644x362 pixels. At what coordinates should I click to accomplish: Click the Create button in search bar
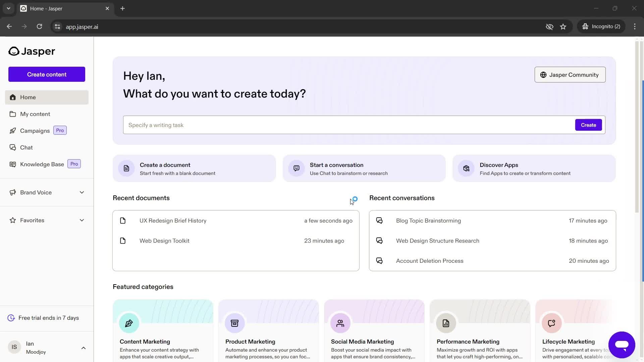click(x=588, y=125)
